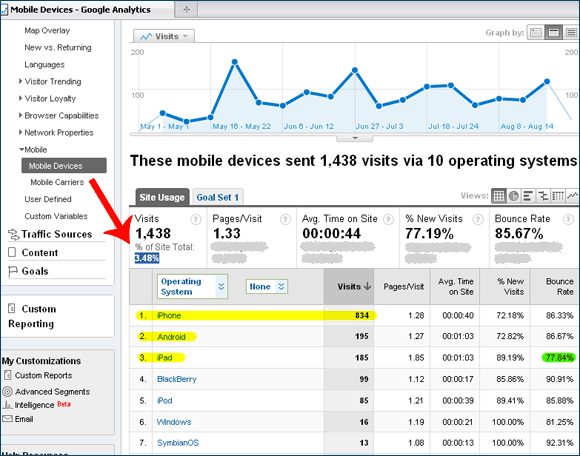Open the Email option
The height and width of the screenshot is (456, 580).
(x=24, y=419)
